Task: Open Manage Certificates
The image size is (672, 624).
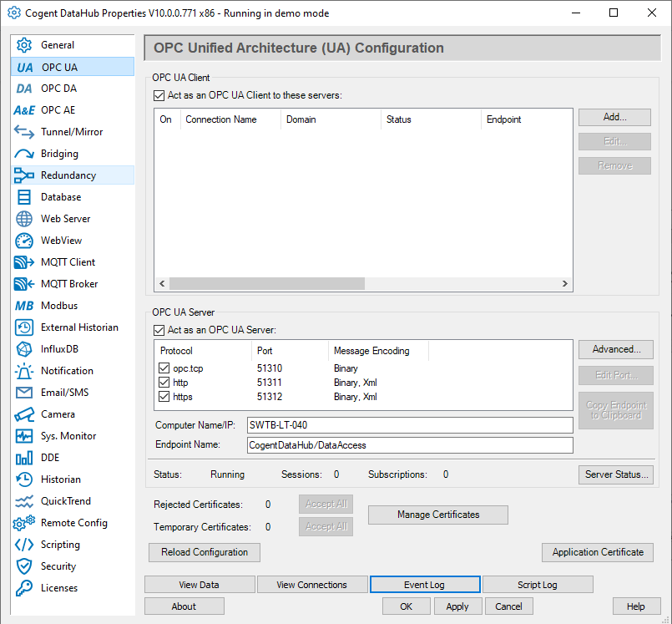Action: pos(438,515)
